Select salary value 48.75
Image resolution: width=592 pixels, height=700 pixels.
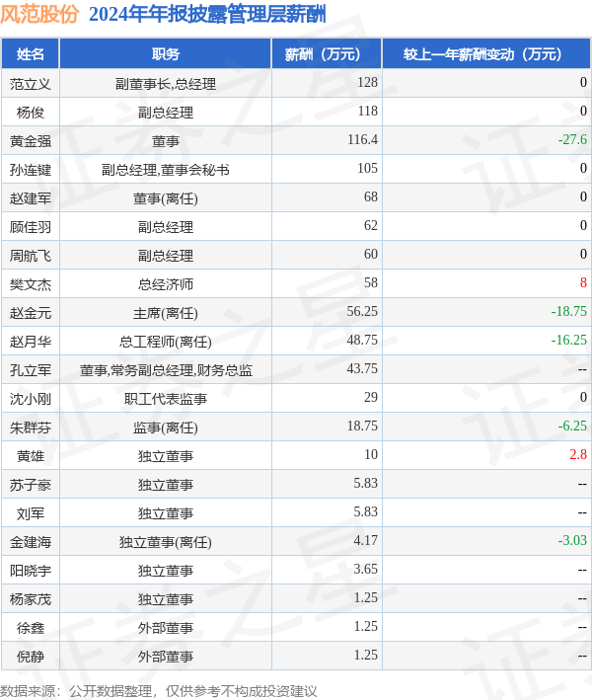tap(362, 340)
